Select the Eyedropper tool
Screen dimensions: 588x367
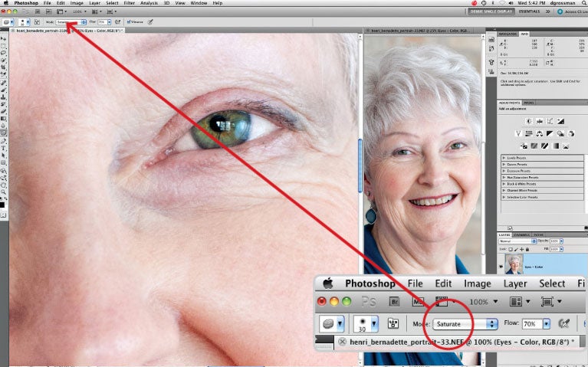[x=4, y=74]
